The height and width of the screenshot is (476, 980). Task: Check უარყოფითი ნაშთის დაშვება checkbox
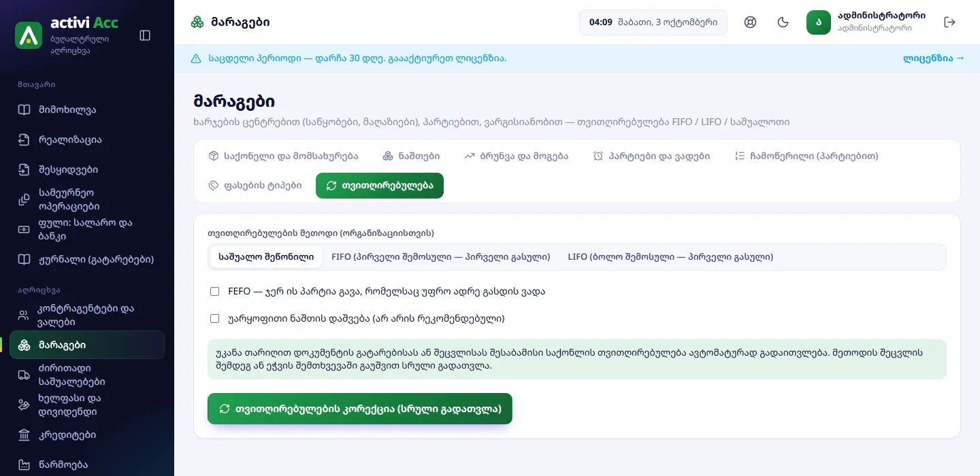click(x=215, y=318)
